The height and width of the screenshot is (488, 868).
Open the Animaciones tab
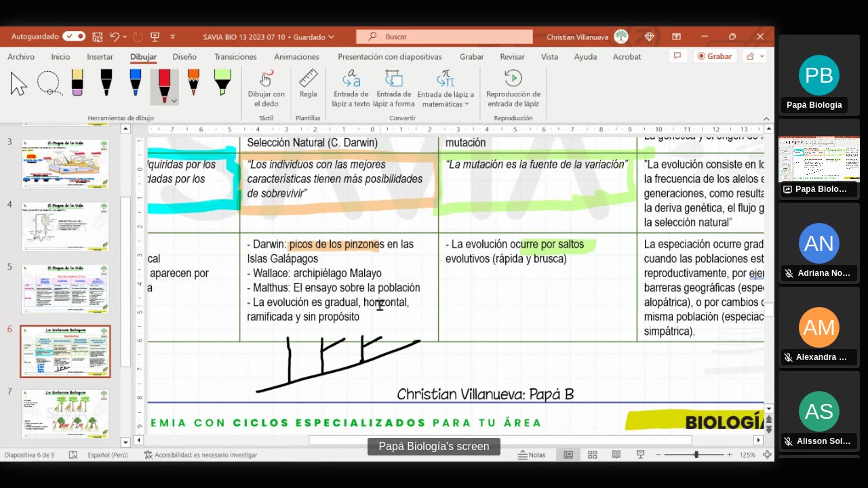coord(296,57)
